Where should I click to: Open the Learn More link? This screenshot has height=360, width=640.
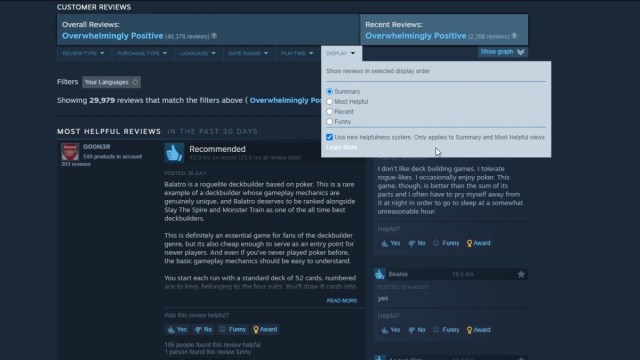tap(342, 147)
